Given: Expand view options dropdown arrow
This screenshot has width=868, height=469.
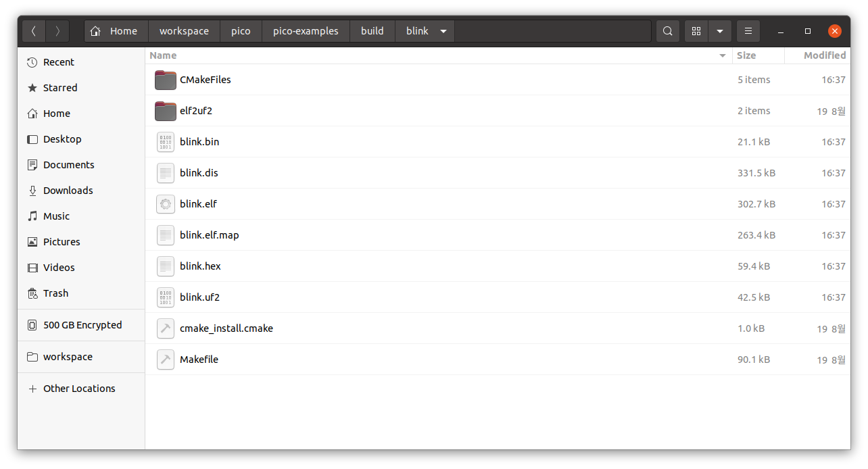Looking at the screenshot, I should point(720,31).
